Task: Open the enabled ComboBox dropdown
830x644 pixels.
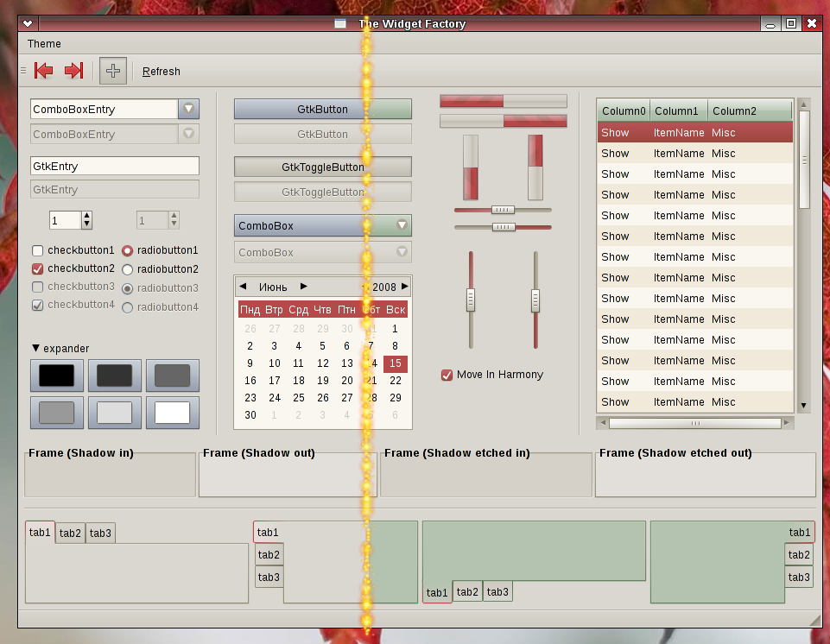Action: tap(322, 225)
